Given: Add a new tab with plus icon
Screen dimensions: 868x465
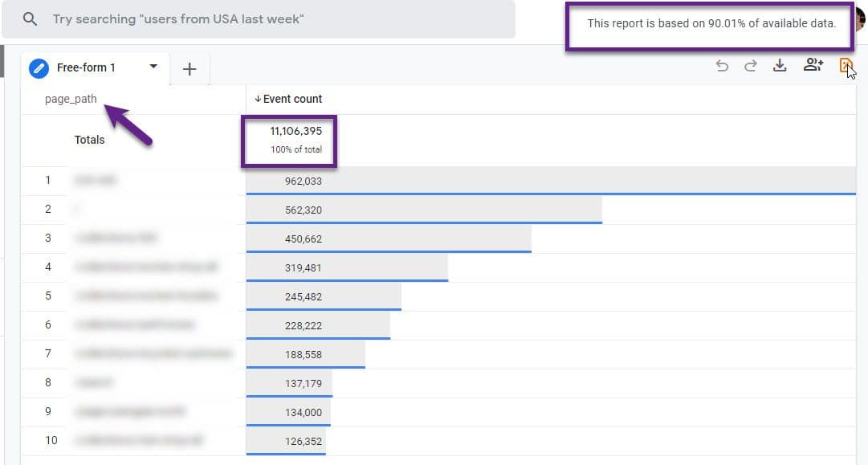Looking at the screenshot, I should coord(189,69).
